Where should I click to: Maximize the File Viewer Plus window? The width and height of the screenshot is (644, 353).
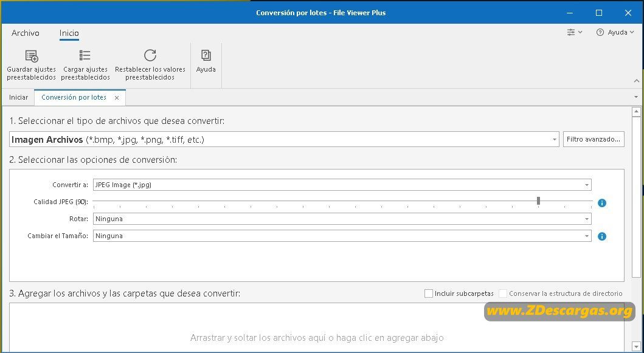(599, 13)
